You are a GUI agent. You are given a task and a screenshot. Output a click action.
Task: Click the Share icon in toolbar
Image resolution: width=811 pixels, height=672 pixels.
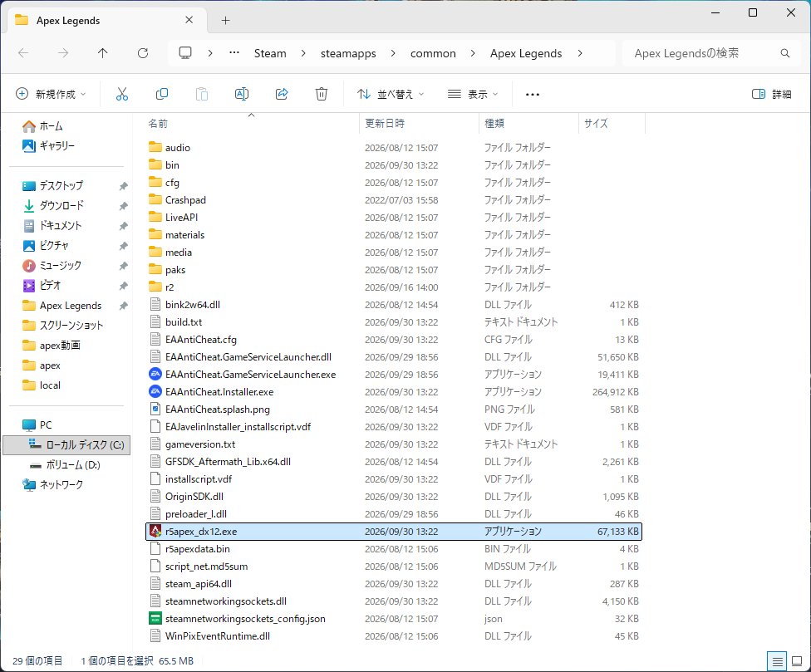tap(282, 94)
